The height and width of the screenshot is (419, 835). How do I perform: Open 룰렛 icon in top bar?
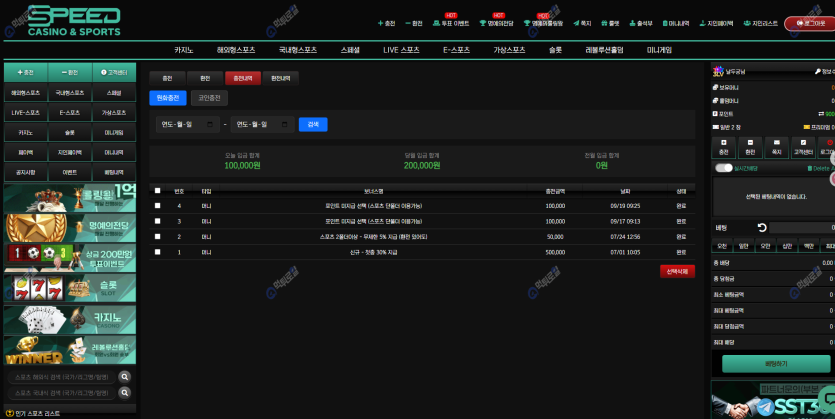point(612,23)
